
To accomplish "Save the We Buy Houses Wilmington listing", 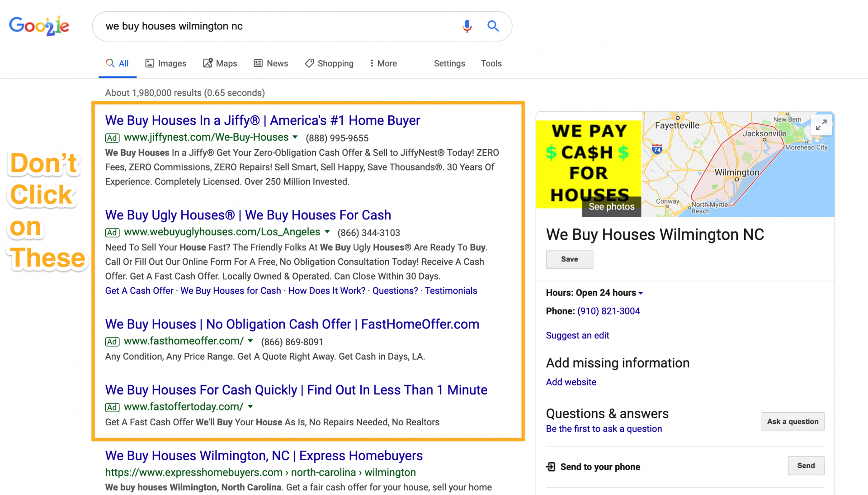I will pyautogui.click(x=569, y=259).
